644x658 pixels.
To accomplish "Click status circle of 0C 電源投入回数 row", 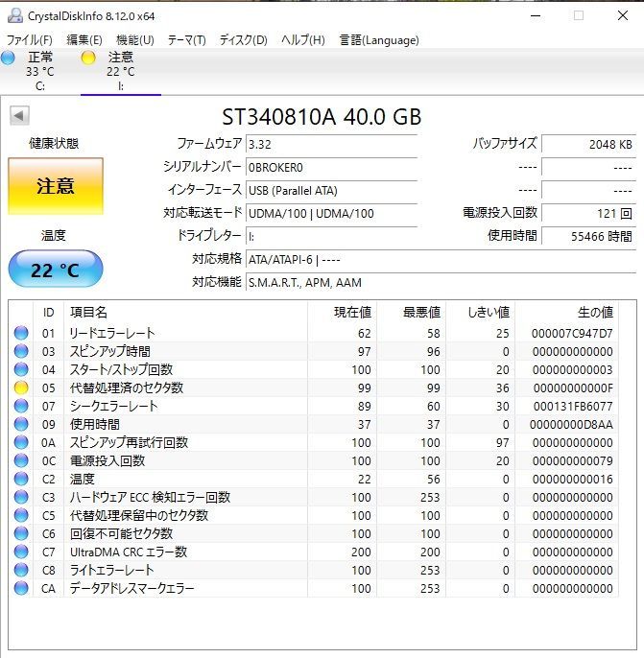I will coord(21,460).
